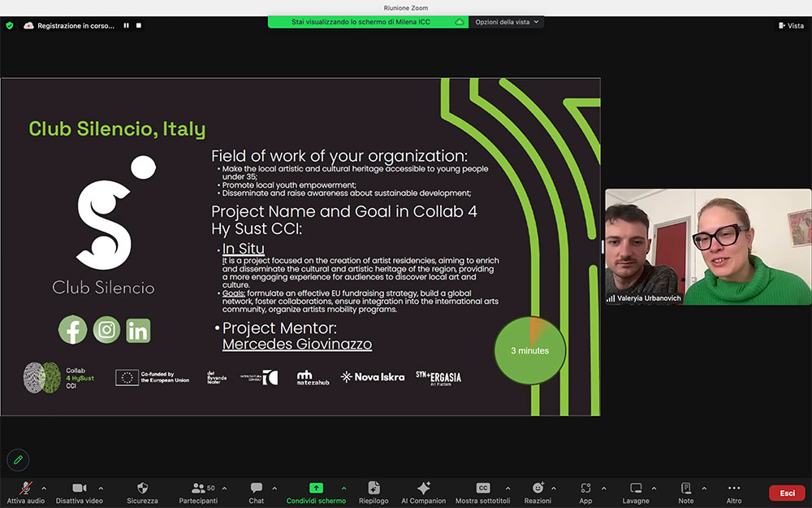Click the green Condividi schermo icon

(316, 488)
